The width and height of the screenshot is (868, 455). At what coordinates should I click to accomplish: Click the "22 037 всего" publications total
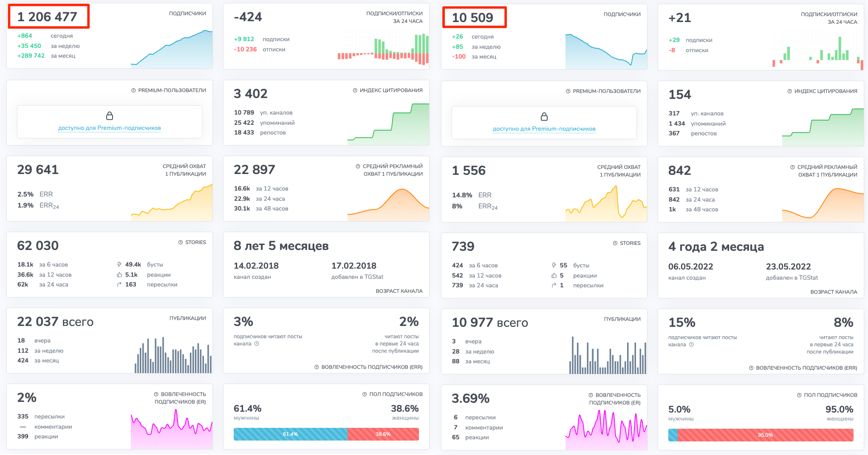[55, 322]
